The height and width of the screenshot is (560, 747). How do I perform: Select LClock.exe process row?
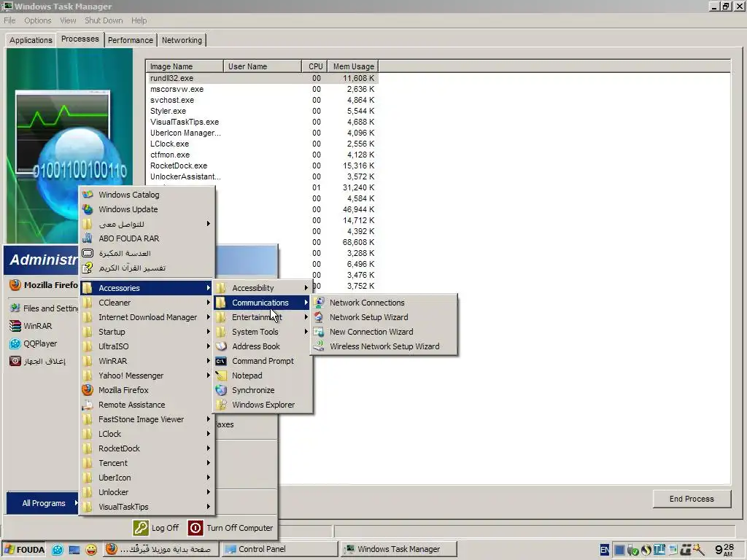[263, 144]
